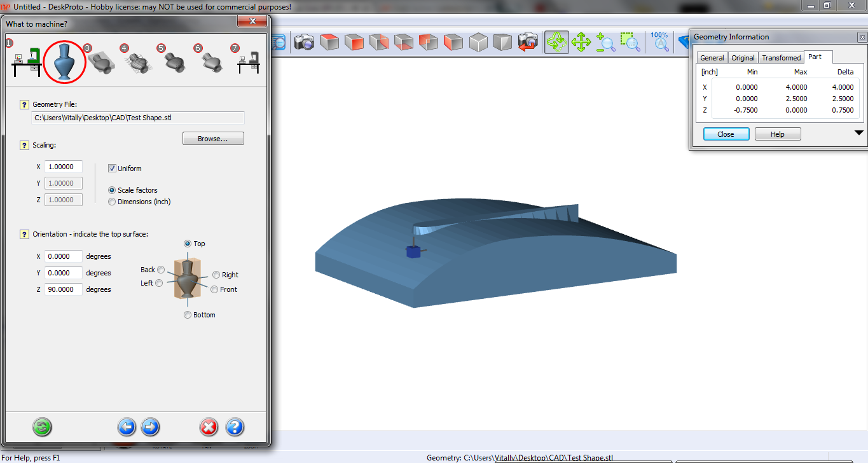This screenshot has height=463, width=868.
Task: Uncheck the Uniform scaling checkbox
Action: coord(112,168)
